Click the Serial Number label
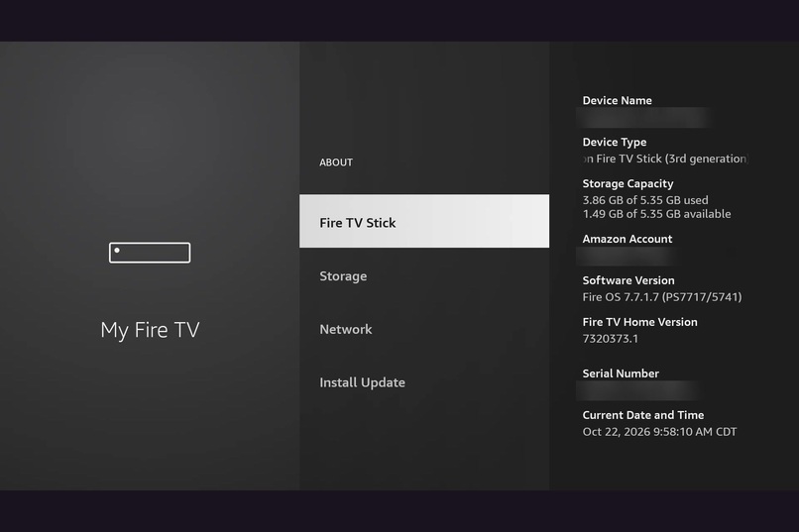 point(621,373)
